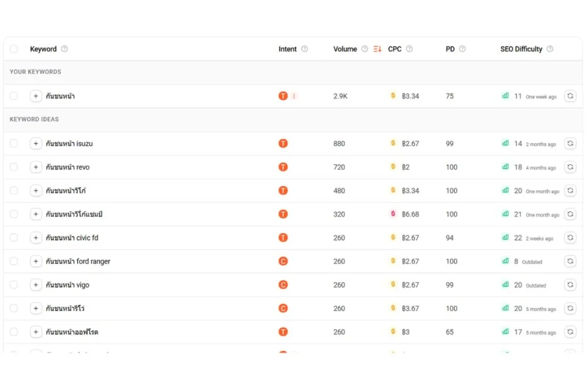Viewport: 588px width, 385px height.
Task: Sort by the CPC column header
Action: (x=394, y=49)
